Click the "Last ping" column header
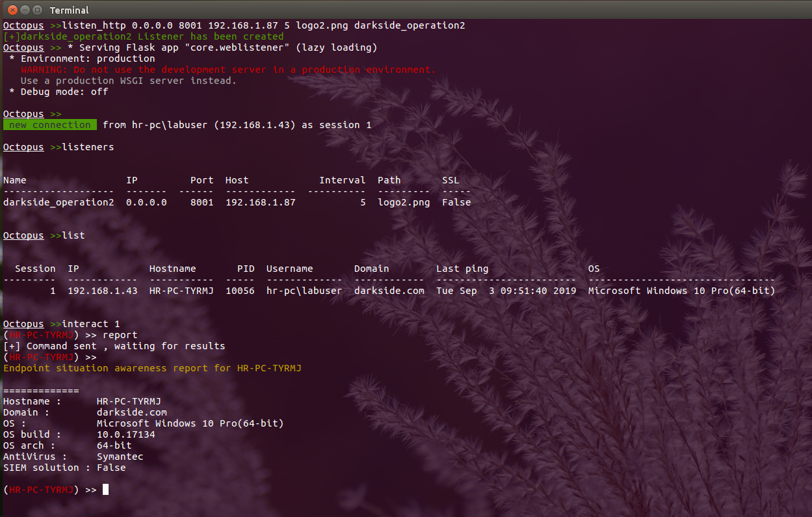Image resolution: width=812 pixels, height=517 pixels. pos(462,269)
